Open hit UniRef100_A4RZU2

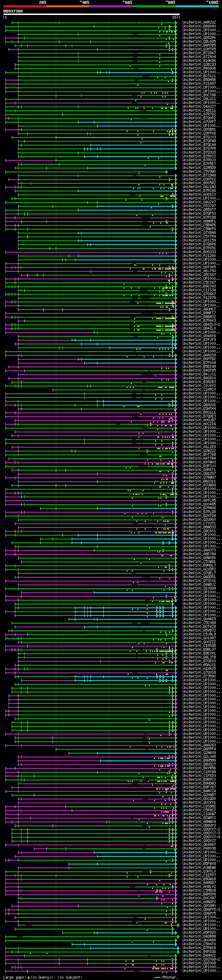click(199, 23)
